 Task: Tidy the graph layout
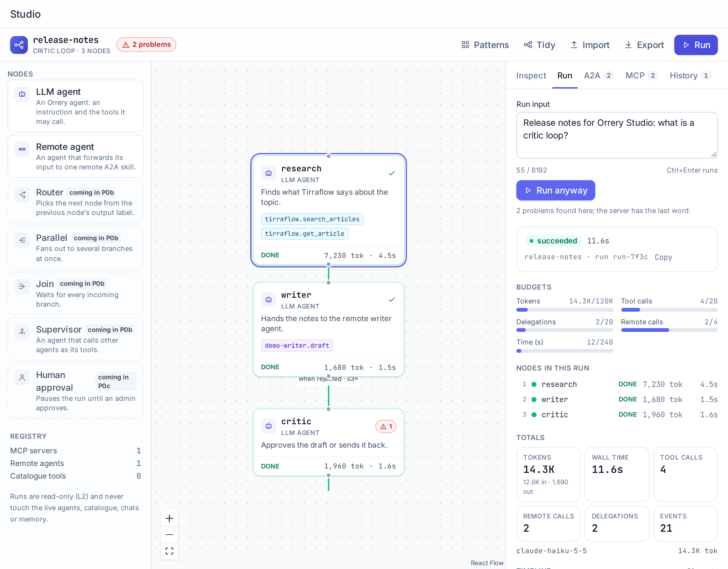539,45
